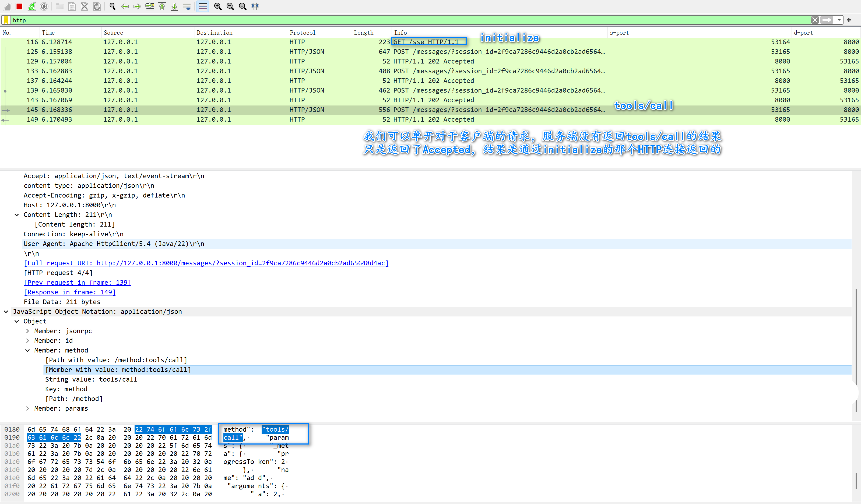Image resolution: width=861 pixels, height=504 pixels.
Task: Open Go to specified packet
Action: point(150,6)
